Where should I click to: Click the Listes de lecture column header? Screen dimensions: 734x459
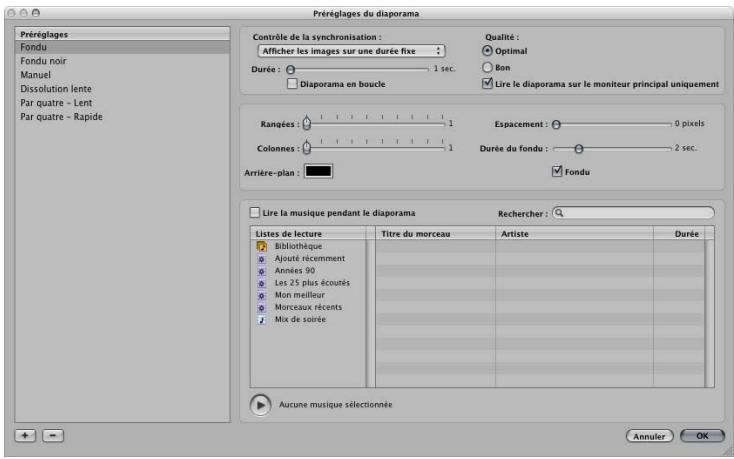308,233
